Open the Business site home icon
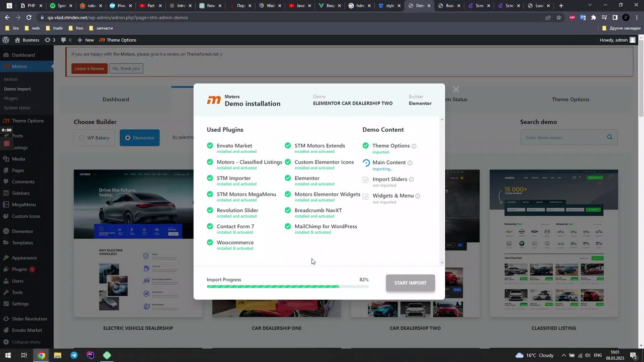The width and height of the screenshot is (644, 362). click(18, 40)
